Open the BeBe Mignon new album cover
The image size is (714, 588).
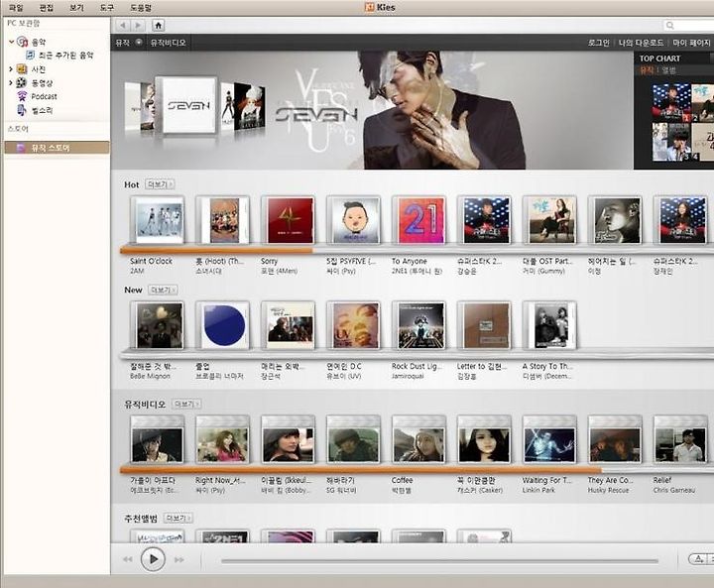click(x=158, y=326)
